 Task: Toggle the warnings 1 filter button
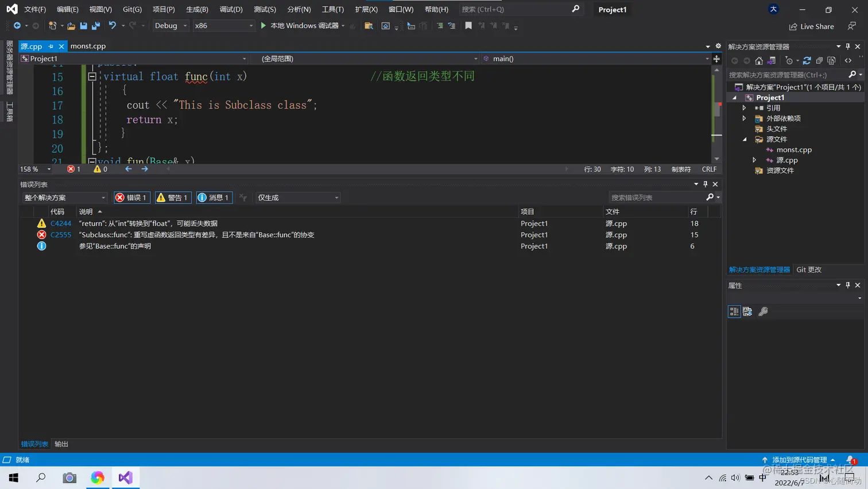point(173,198)
